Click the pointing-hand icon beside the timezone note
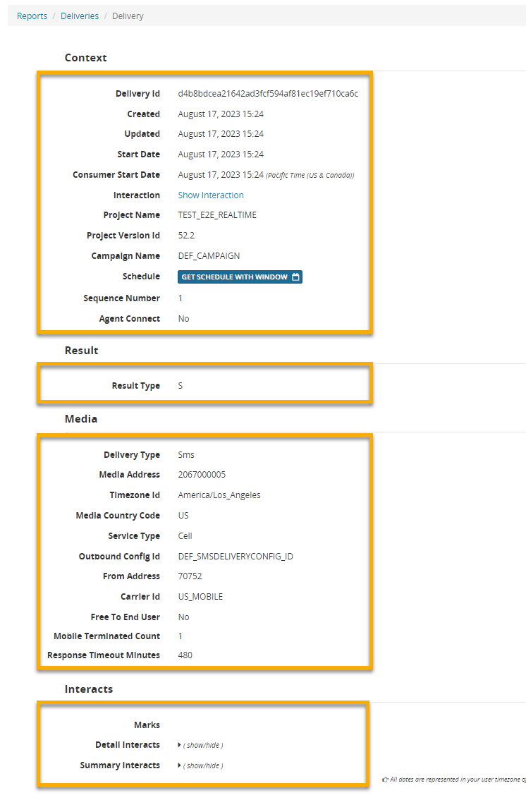This screenshot has height=812, width=526. click(x=385, y=780)
